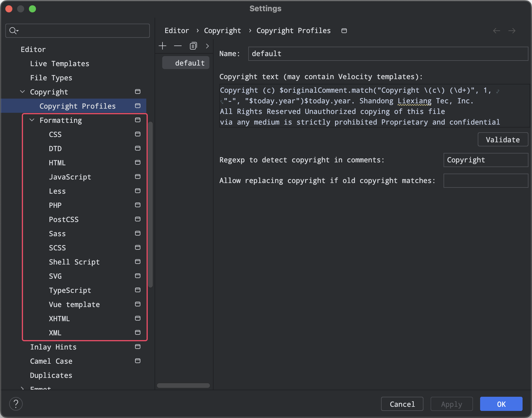Click the Name input field
The height and width of the screenshot is (418, 532).
(388, 54)
